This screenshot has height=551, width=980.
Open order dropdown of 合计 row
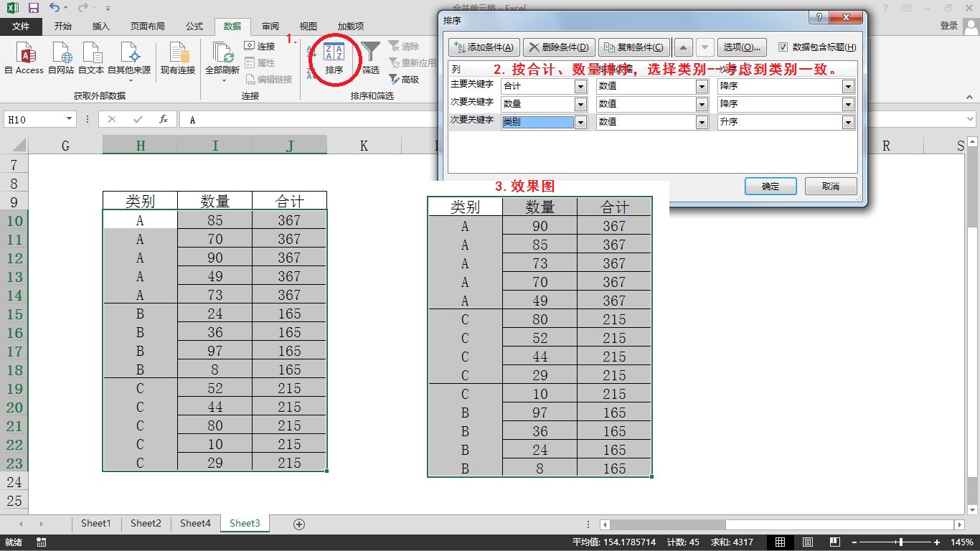[849, 86]
